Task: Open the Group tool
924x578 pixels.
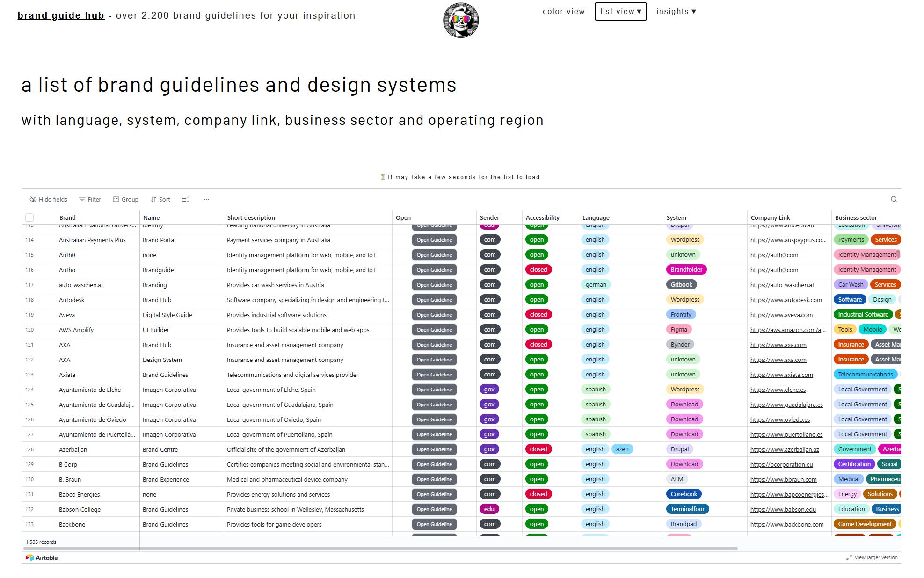Action: pos(125,199)
